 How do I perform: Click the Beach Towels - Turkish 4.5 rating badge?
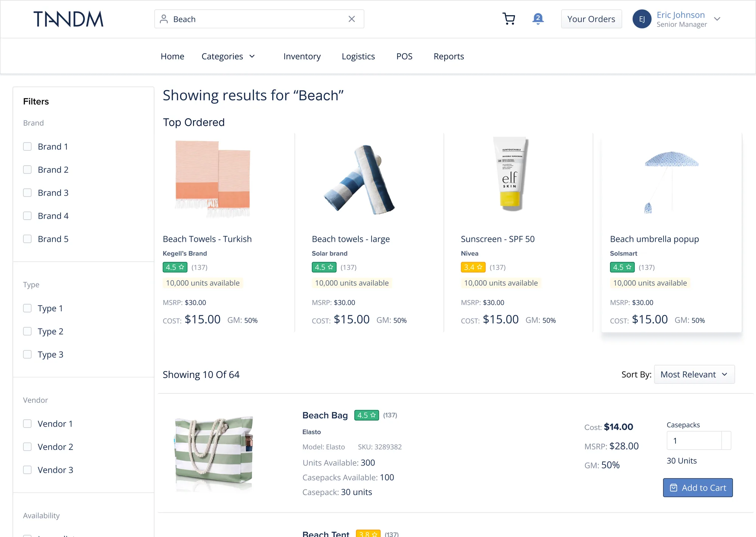pos(175,267)
